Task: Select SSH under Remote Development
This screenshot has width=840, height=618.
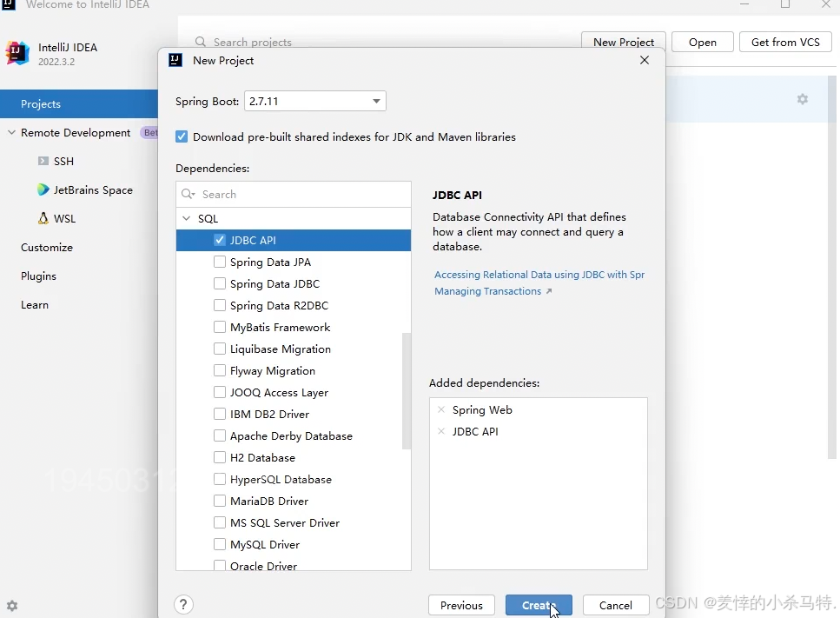Action: coord(63,161)
